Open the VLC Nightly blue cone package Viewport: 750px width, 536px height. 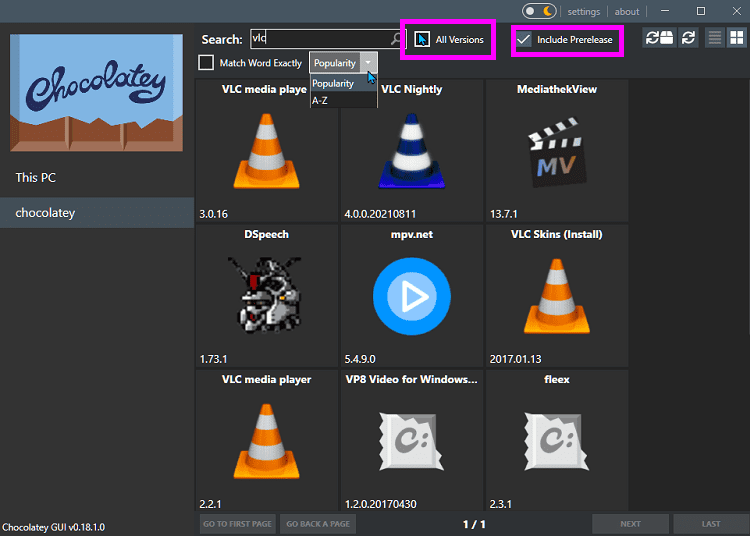click(412, 151)
